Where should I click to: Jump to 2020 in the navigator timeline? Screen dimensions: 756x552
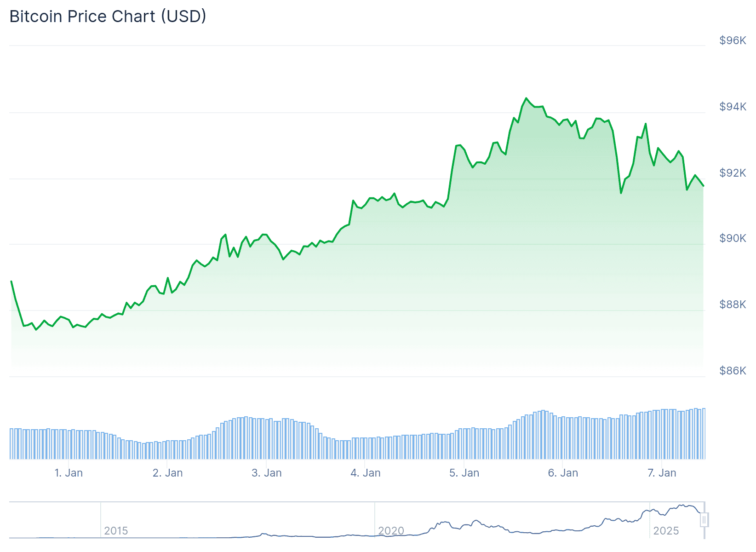tap(391, 531)
